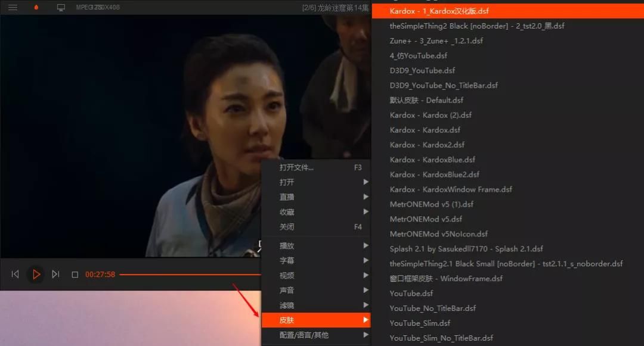644x346 pixels.
Task: Seek using the orange progress bar
Action: click(x=190, y=275)
